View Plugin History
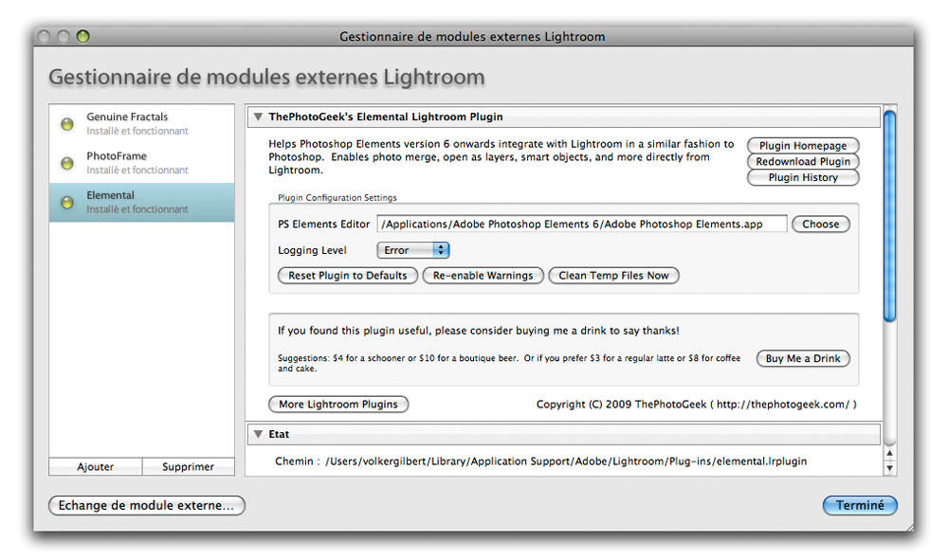 coord(803,177)
